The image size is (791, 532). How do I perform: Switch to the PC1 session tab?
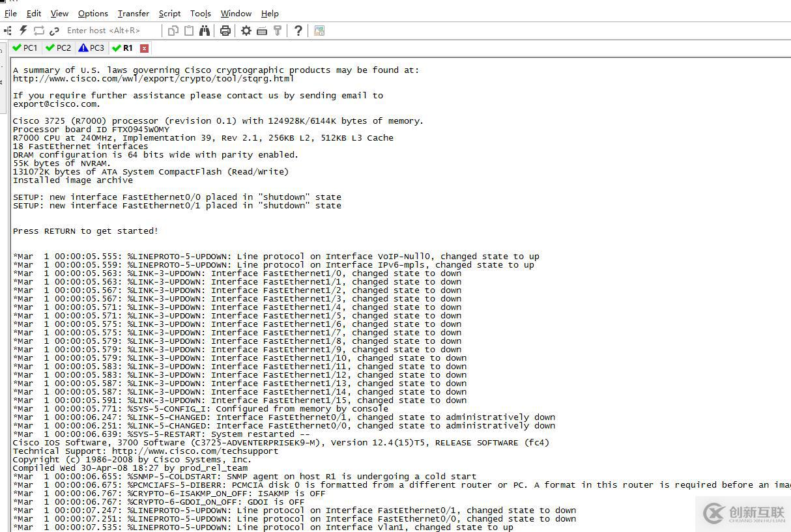(25, 48)
